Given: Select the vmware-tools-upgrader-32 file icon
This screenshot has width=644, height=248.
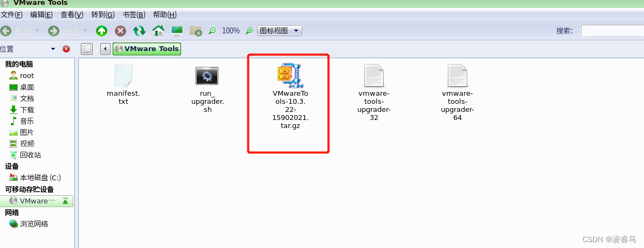Looking at the screenshot, I should [x=374, y=76].
